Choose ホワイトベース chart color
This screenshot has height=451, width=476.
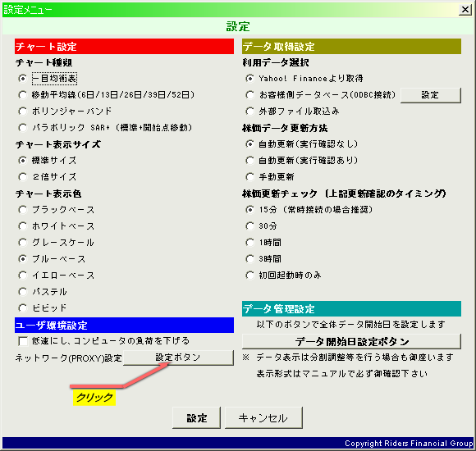coord(22,226)
